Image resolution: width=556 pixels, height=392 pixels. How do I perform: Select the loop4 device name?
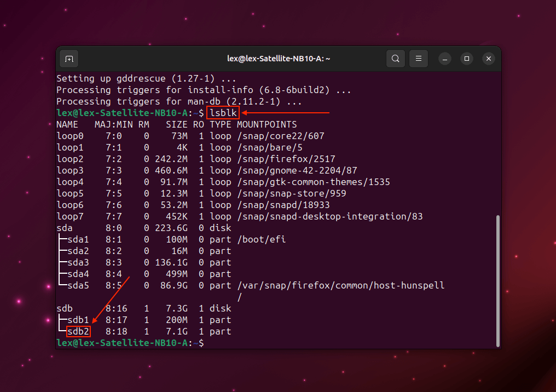click(x=70, y=182)
